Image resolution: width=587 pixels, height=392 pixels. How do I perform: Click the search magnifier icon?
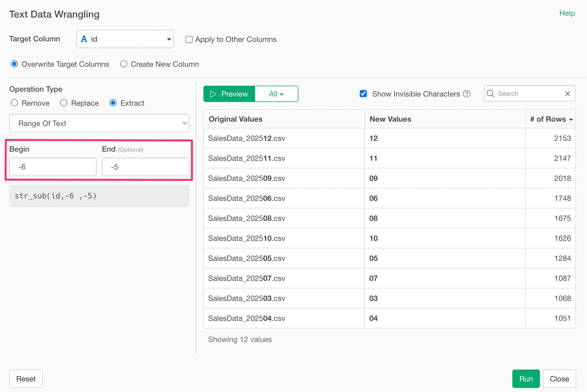[x=490, y=93]
